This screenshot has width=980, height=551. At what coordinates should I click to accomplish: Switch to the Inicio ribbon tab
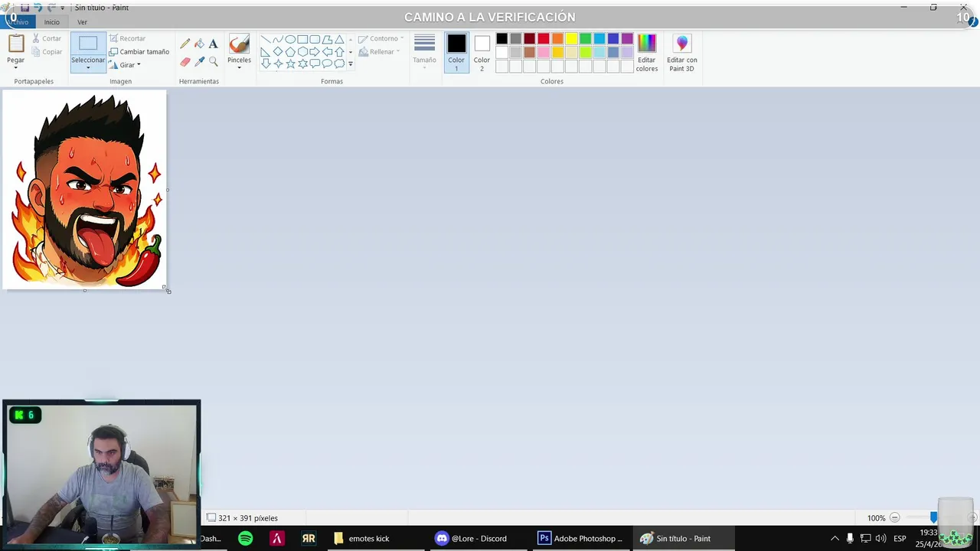pyautogui.click(x=51, y=22)
